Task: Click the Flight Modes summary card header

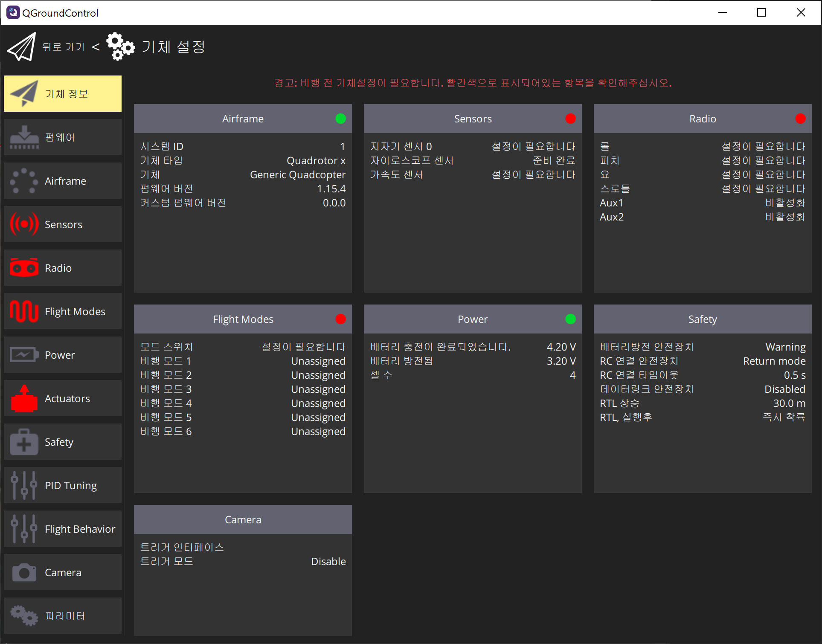Action: point(243,319)
